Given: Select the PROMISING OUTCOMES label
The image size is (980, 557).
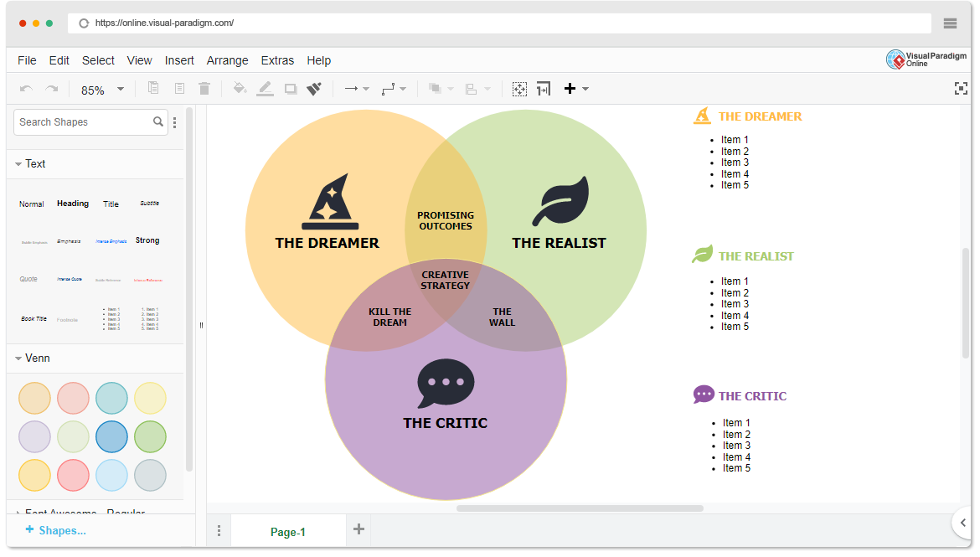Looking at the screenshot, I should click(446, 220).
